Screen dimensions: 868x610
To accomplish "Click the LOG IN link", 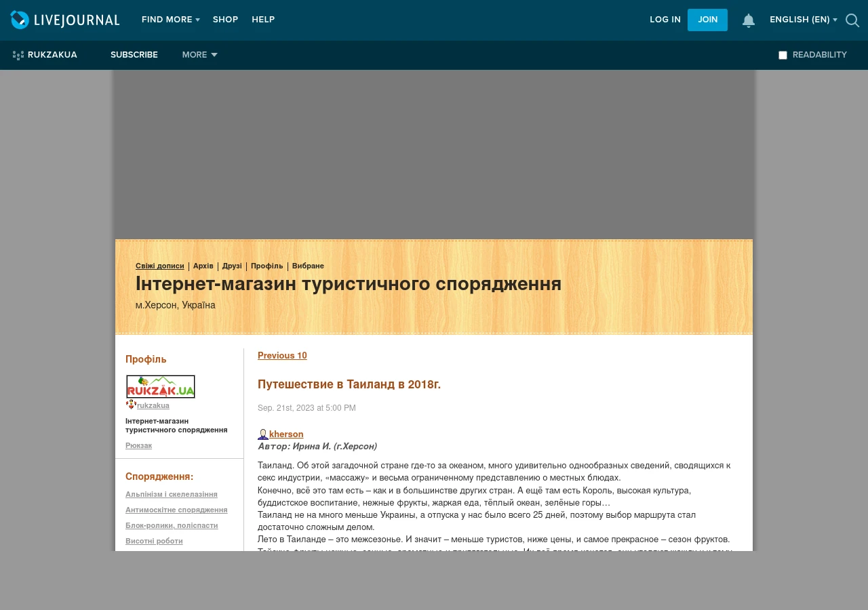I will (665, 20).
